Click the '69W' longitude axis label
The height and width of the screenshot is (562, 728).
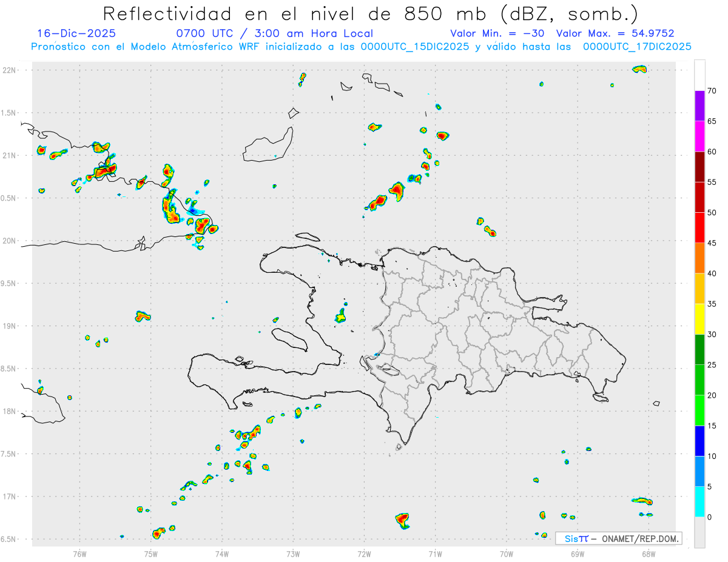click(x=578, y=554)
